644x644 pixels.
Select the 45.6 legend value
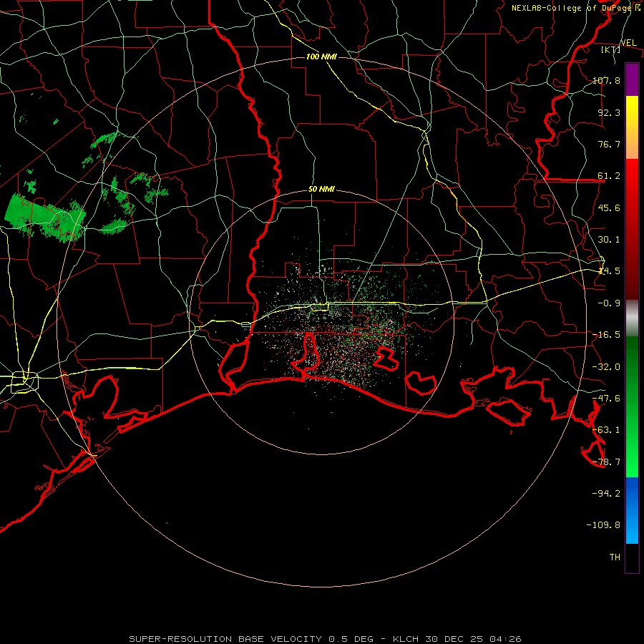(609, 208)
